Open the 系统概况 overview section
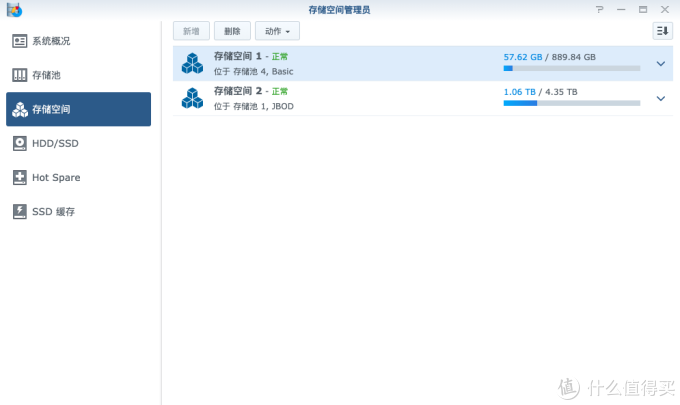The width and height of the screenshot is (680, 405). click(x=78, y=41)
